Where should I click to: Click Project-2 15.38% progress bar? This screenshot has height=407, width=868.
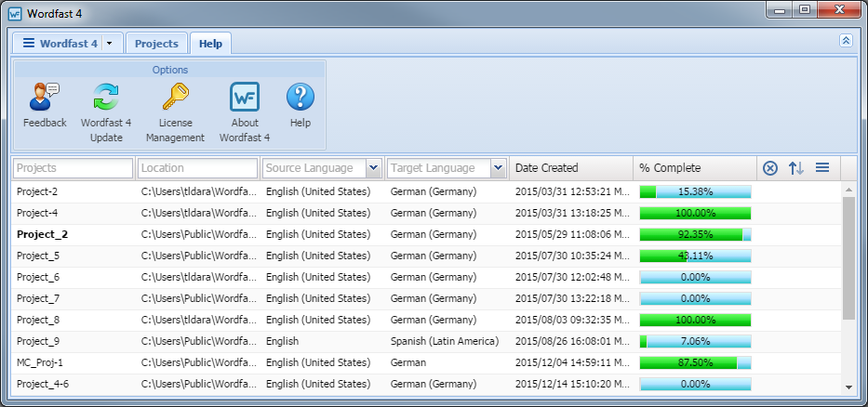tap(695, 192)
